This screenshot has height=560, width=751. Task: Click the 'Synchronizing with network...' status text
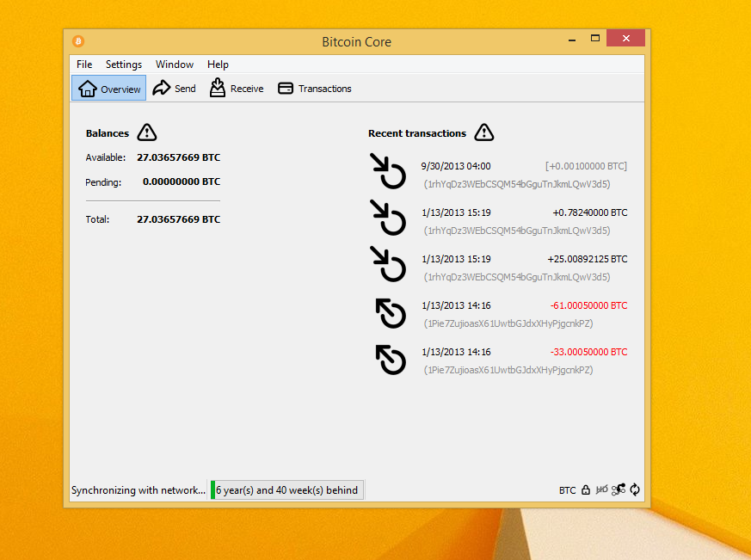pos(139,490)
